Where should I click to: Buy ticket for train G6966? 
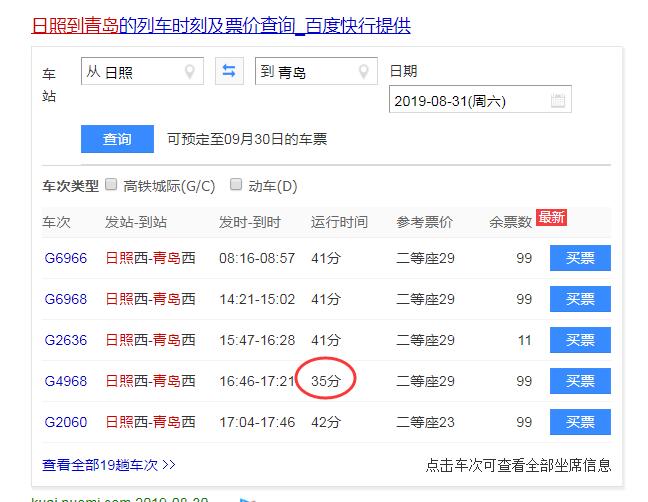pos(580,258)
